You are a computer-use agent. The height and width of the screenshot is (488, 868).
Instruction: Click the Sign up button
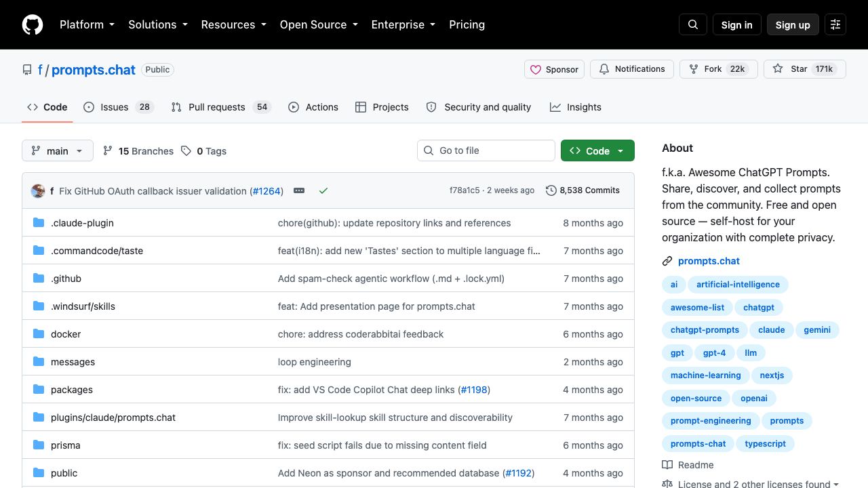[793, 24]
